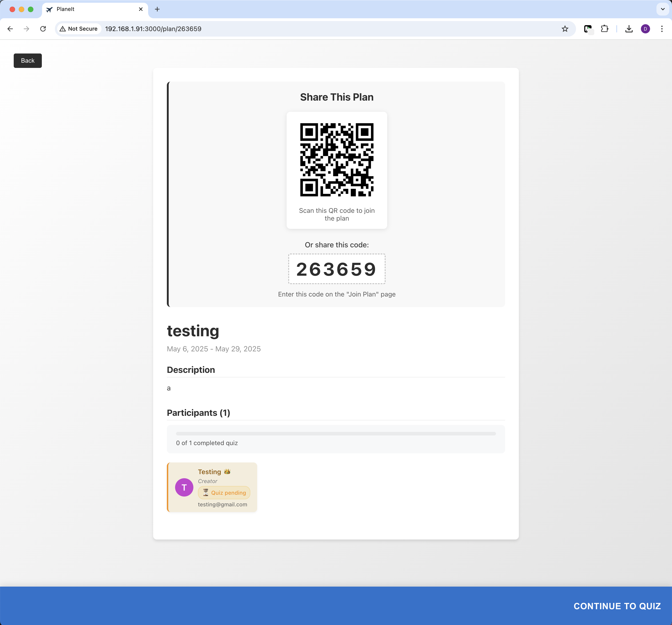Expand the tab search dropdown arrow

click(x=663, y=9)
